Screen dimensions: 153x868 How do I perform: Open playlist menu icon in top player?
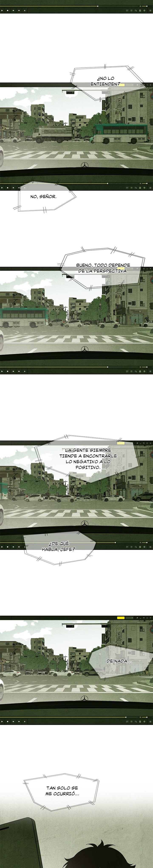pos(150,11)
